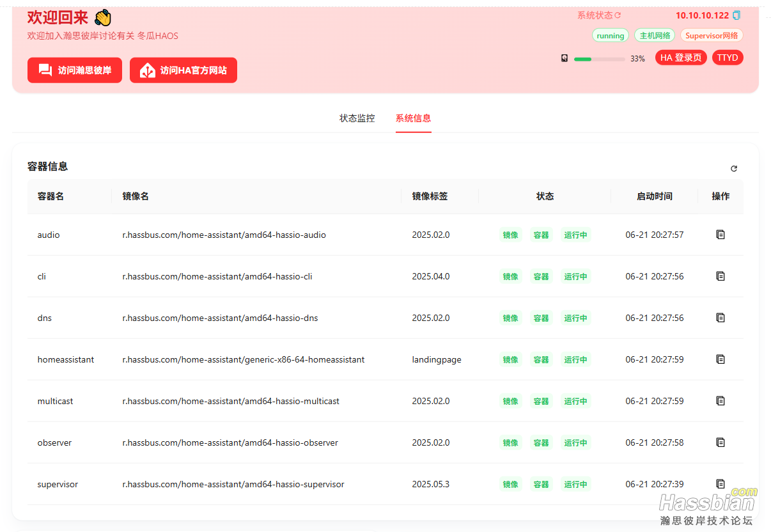Open logs for the cli container
Viewport: 771px width, 532px height.
[720, 276]
